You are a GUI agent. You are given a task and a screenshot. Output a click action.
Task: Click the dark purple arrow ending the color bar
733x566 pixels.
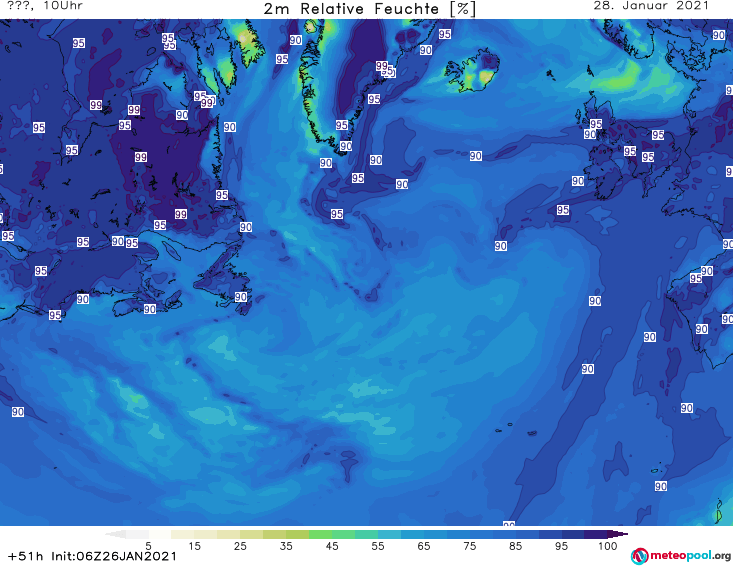pos(618,534)
